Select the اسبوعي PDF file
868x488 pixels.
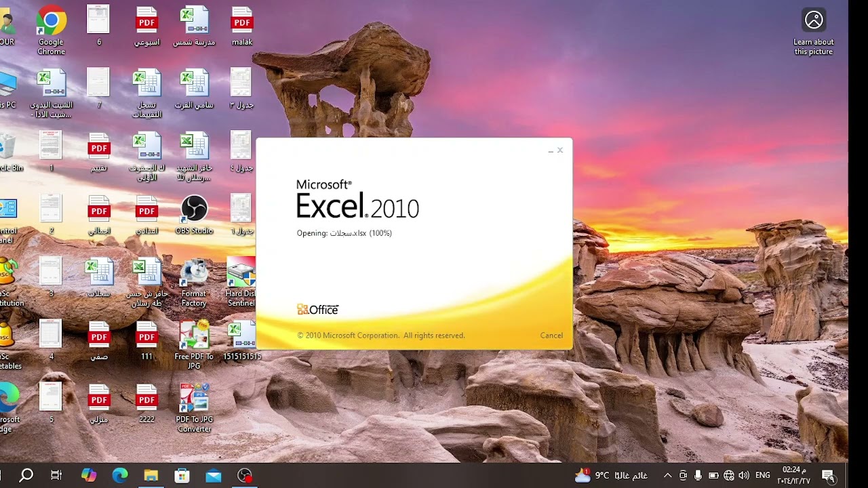[x=146, y=27]
